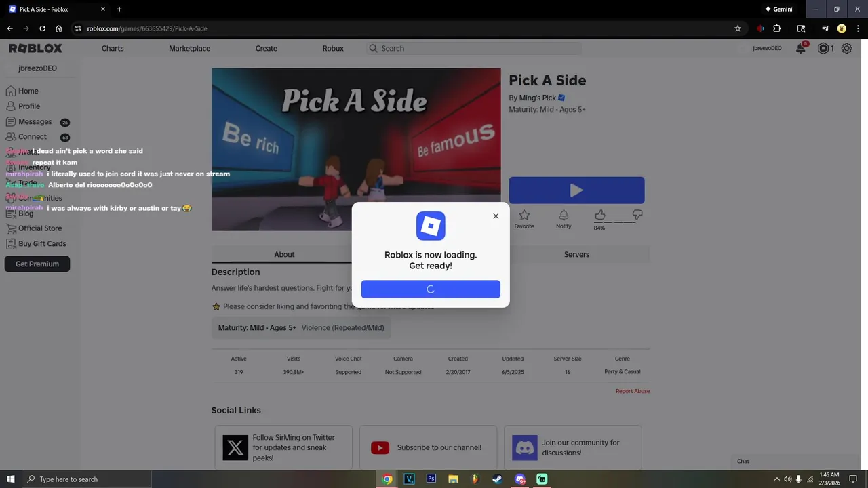
Task: Click the address bar URL
Action: pos(147,28)
